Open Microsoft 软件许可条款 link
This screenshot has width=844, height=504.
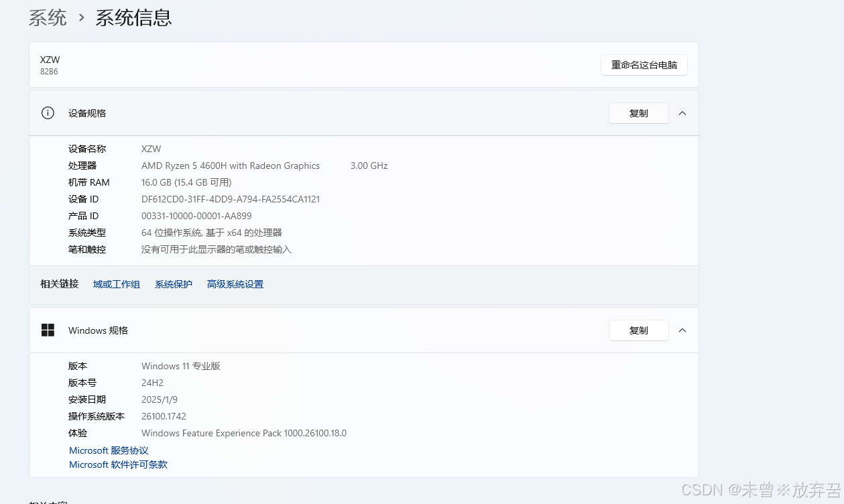(118, 464)
